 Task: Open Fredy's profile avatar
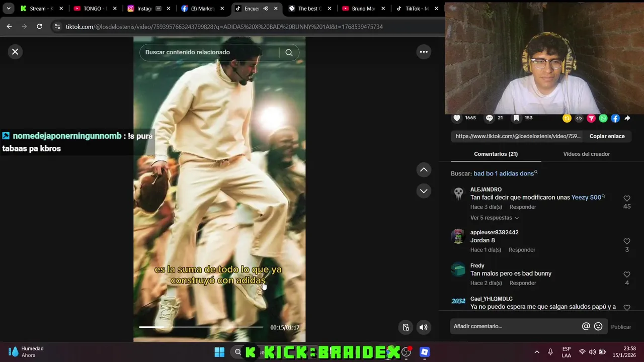(x=458, y=269)
